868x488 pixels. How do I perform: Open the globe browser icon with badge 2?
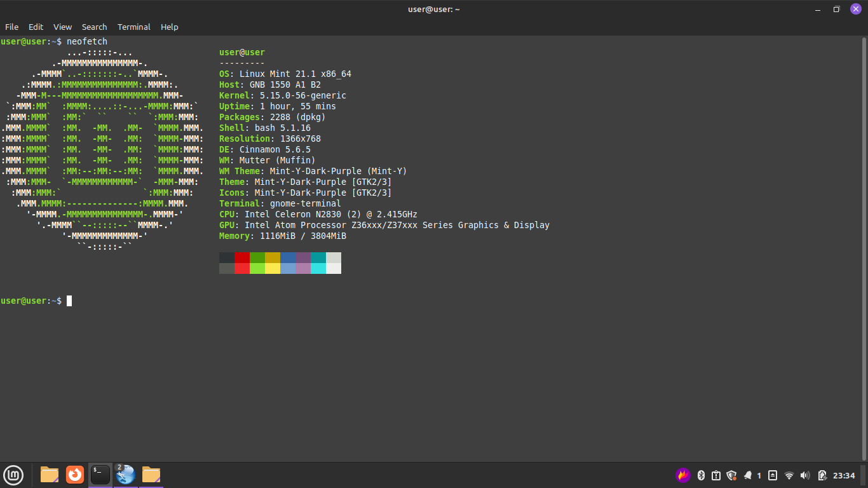125,475
